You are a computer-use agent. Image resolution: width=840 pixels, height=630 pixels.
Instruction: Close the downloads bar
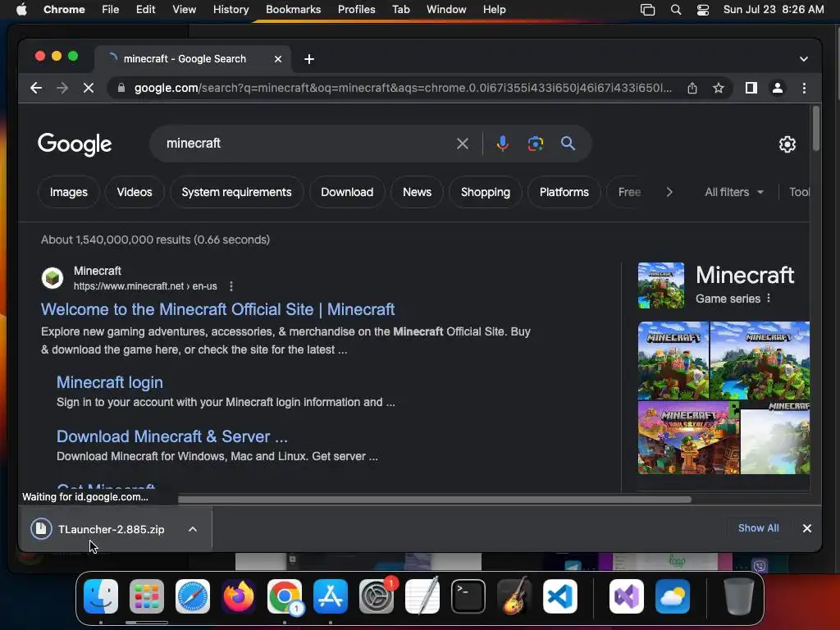[x=807, y=528]
